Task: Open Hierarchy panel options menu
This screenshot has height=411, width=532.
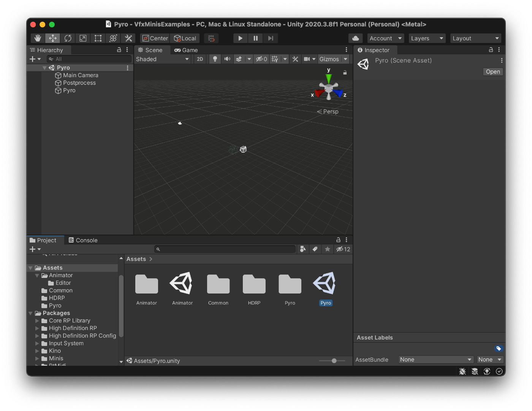Action: 127,50
